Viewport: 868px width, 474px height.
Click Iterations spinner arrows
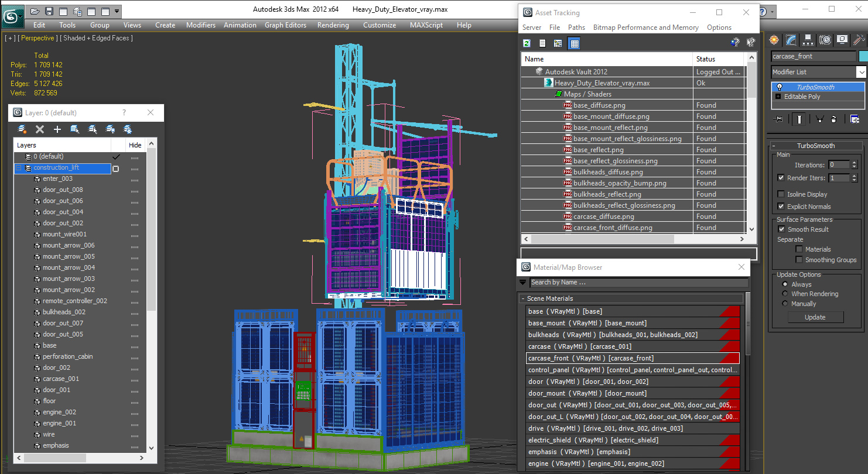click(854, 165)
